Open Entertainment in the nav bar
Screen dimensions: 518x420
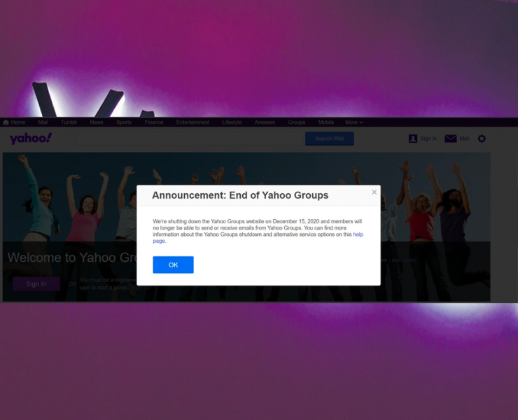[192, 122]
